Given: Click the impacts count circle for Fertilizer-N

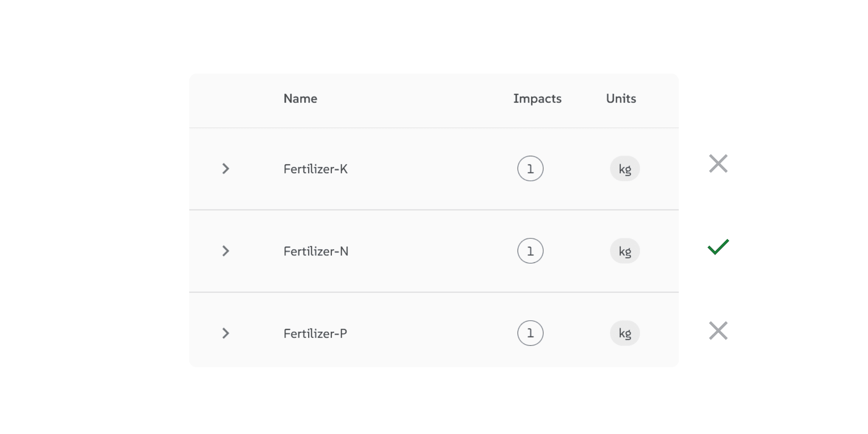Looking at the screenshot, I should (530, 251).
